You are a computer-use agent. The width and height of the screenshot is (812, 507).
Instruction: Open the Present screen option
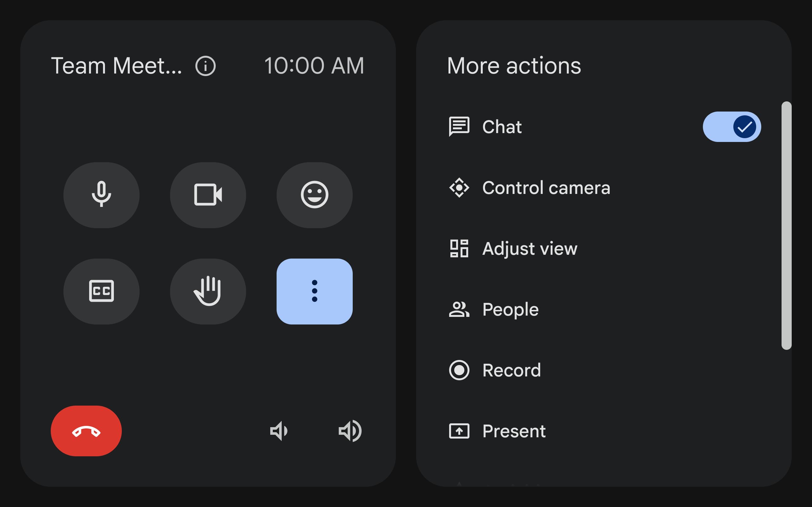click(x=514, y=431)
